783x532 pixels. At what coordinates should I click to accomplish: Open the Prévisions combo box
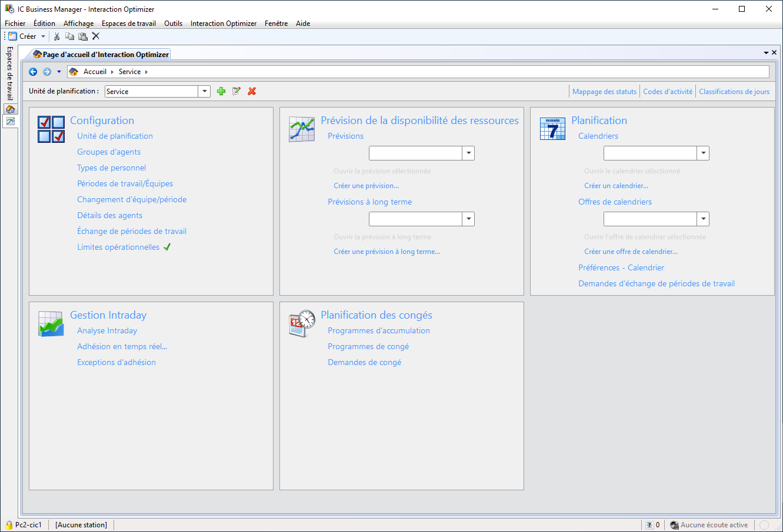click(468, 153)
